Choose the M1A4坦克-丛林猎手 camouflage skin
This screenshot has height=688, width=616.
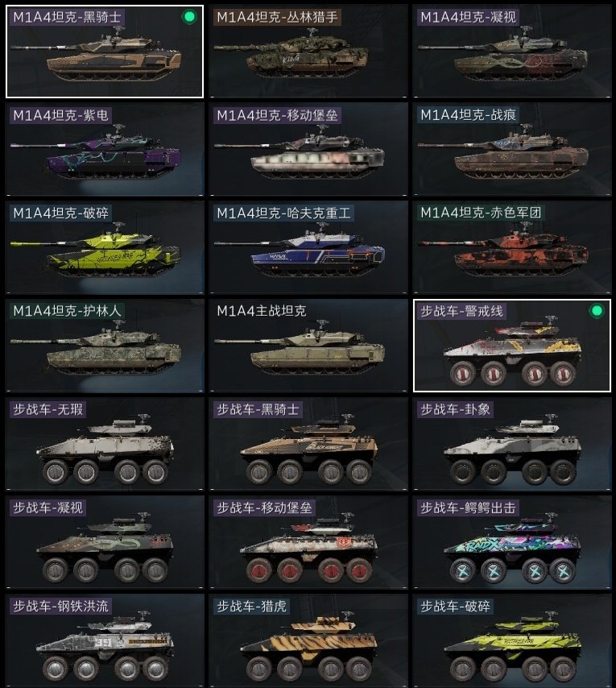click(x=308, y=52)
